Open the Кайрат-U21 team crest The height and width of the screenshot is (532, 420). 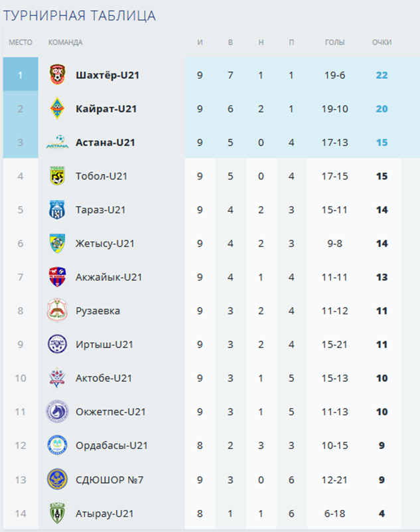57,108
